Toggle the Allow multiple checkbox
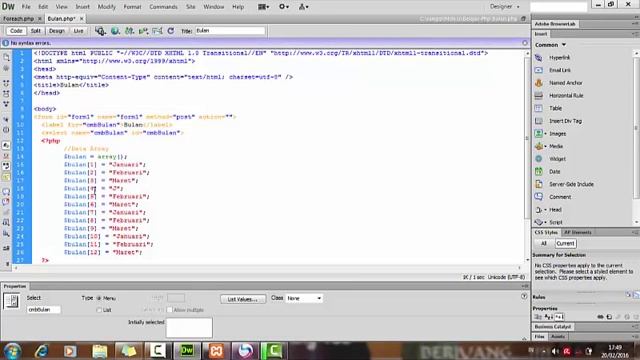 (170, 310)
